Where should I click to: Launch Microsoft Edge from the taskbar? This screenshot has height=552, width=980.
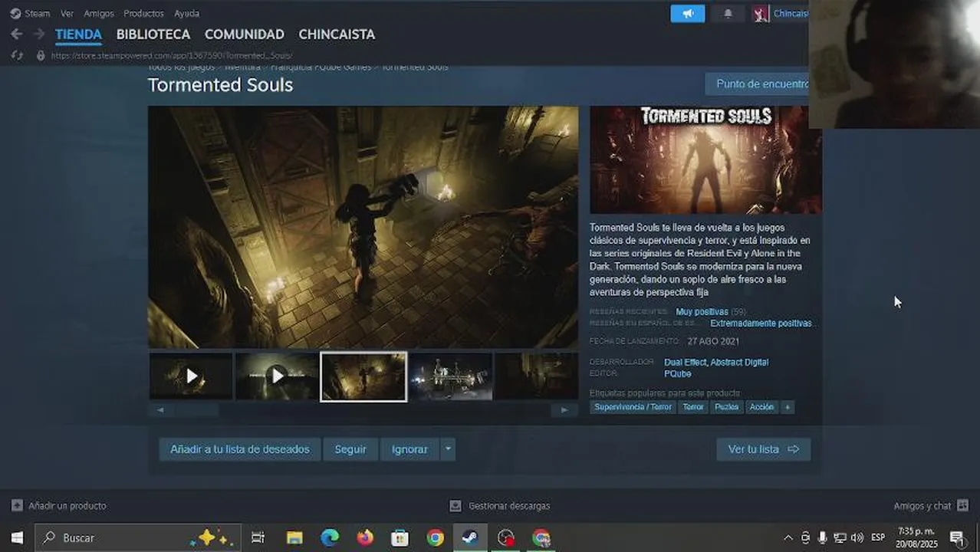(x=330, y=537)
